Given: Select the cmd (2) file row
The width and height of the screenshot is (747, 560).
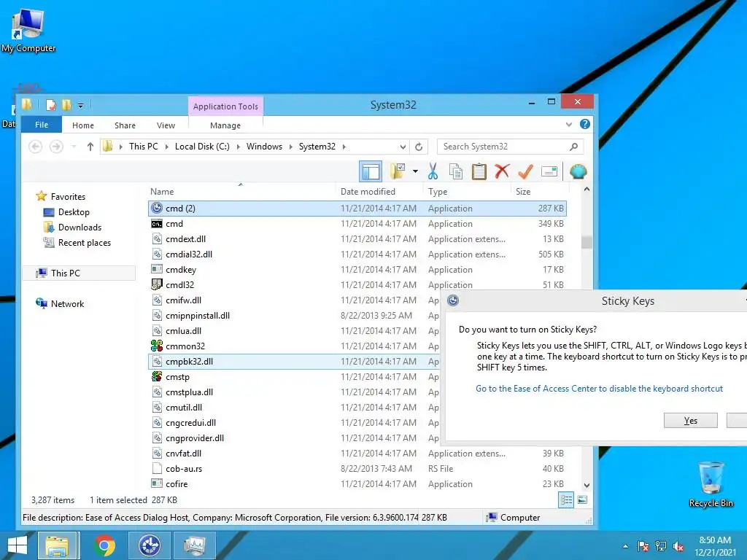Looking at the screenshot, I should [x=357, y=208].
